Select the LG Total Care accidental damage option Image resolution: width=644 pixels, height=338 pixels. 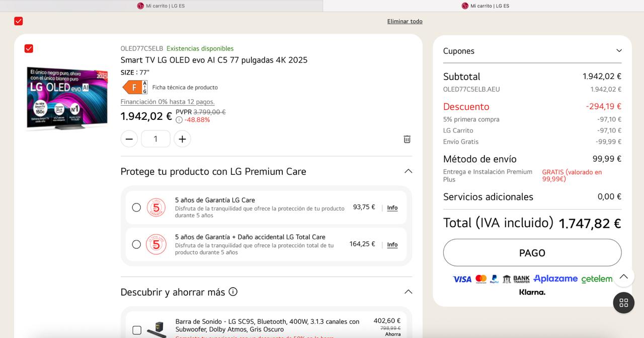pyautogui.click(x=136, y=244)
